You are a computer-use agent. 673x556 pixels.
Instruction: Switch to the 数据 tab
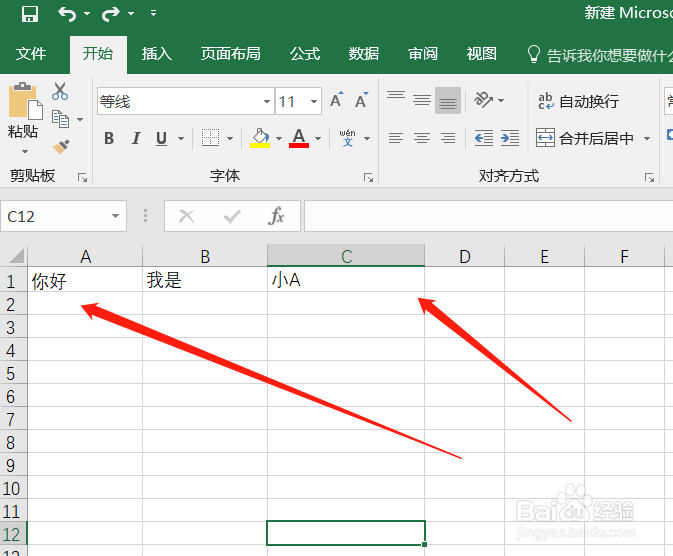364,54
